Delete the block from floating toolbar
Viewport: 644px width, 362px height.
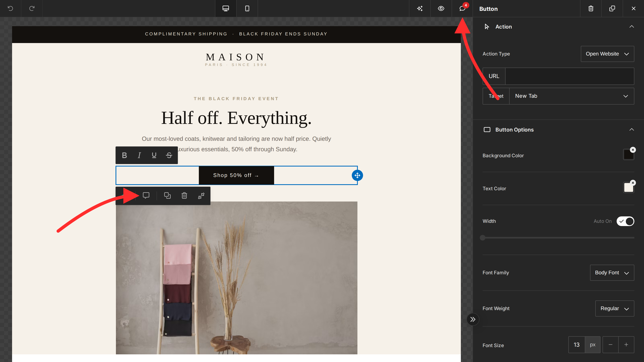point(184,196)
